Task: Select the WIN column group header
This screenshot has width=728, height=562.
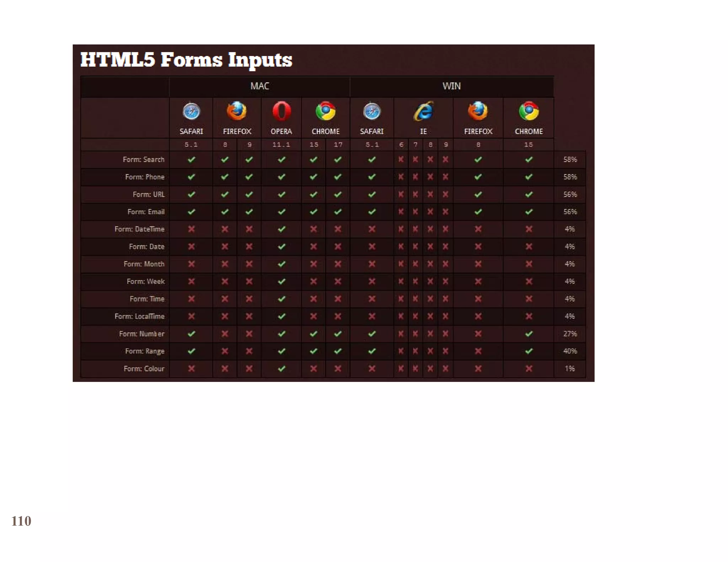Action: point(451,86)
